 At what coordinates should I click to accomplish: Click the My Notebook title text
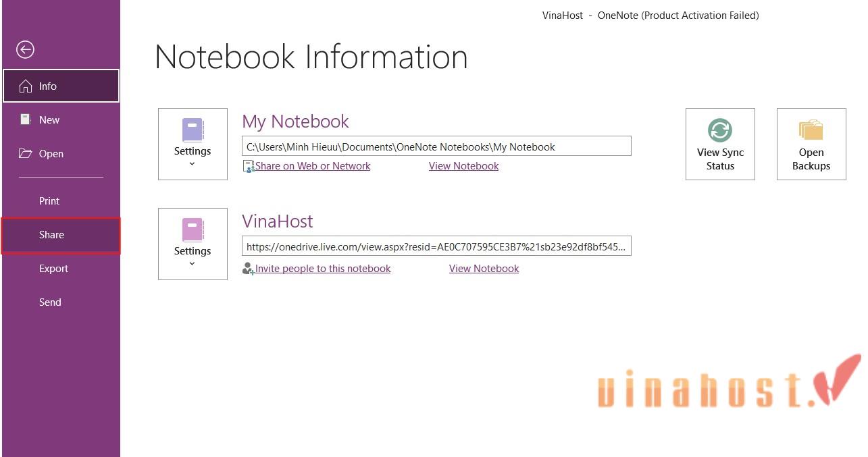pos(295,122)
